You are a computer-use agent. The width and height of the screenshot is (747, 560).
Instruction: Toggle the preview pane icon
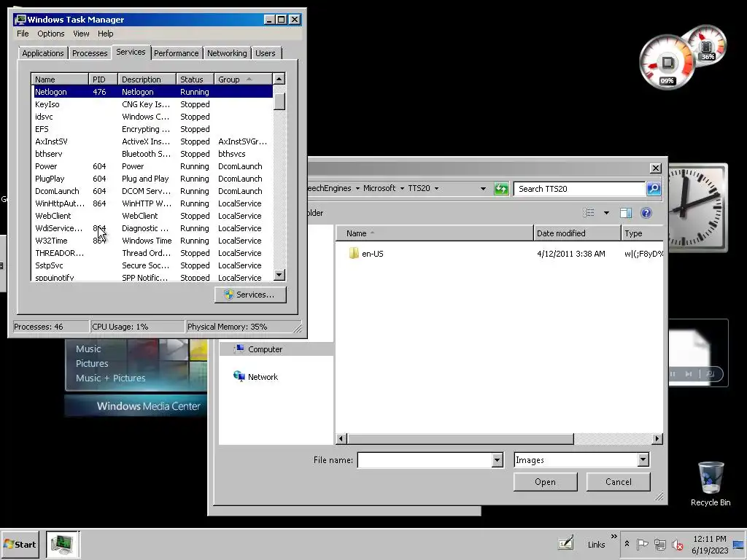point(626,213)
